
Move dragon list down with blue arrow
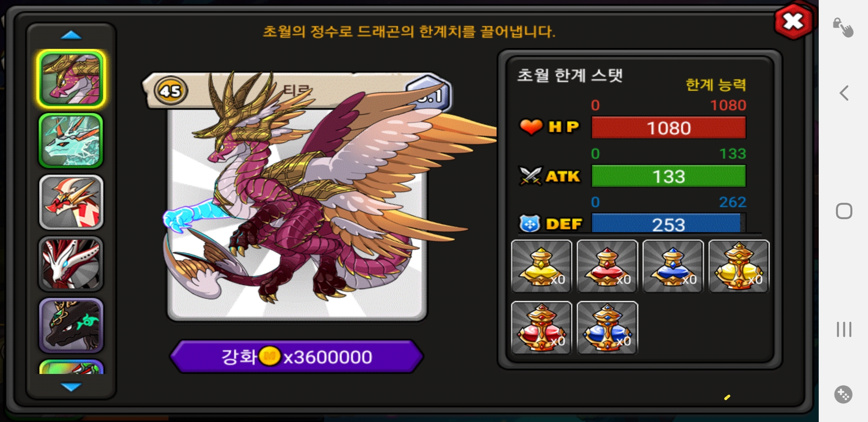tap(71, 387)
